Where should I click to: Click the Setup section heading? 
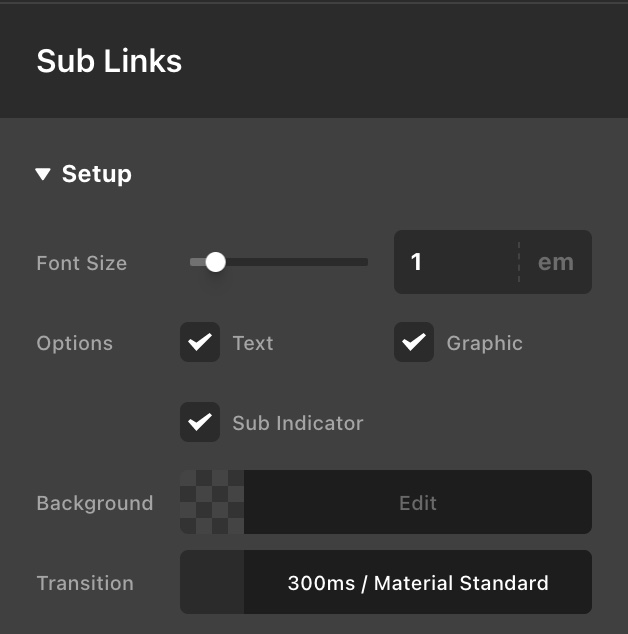tap(97, 174)
